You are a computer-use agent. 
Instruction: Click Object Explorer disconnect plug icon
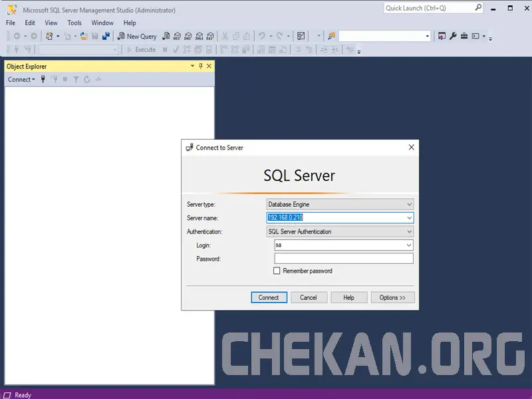[55, 79]
